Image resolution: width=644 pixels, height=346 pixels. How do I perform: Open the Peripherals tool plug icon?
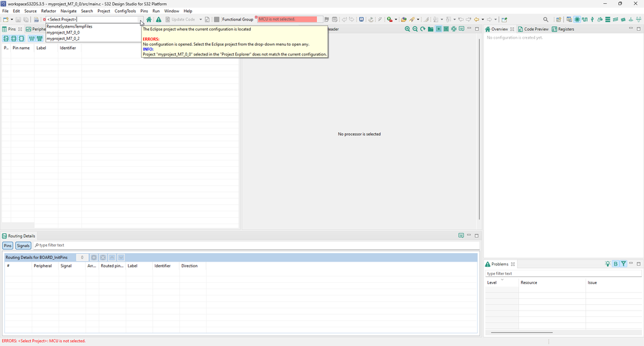(x=592, y=19)
